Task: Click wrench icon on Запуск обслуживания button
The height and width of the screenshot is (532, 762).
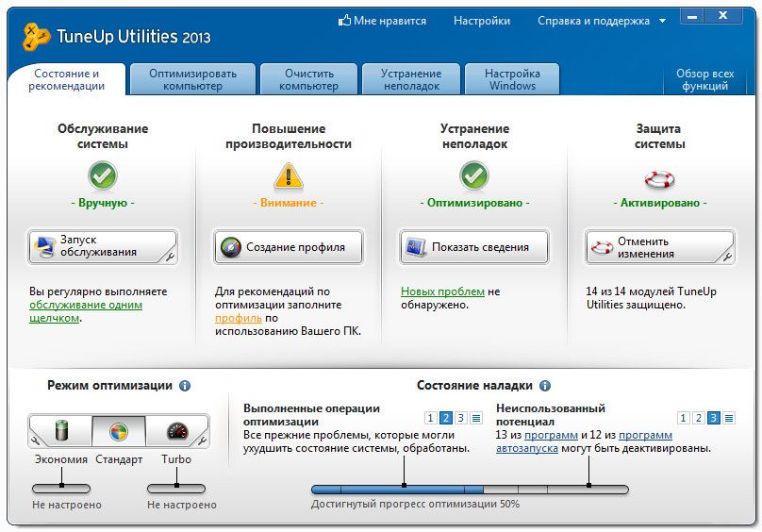Action: tap(170, 256)
